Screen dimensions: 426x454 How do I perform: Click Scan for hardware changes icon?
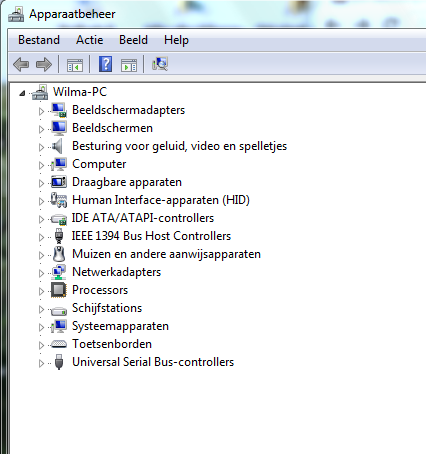[x=160, y=64]
